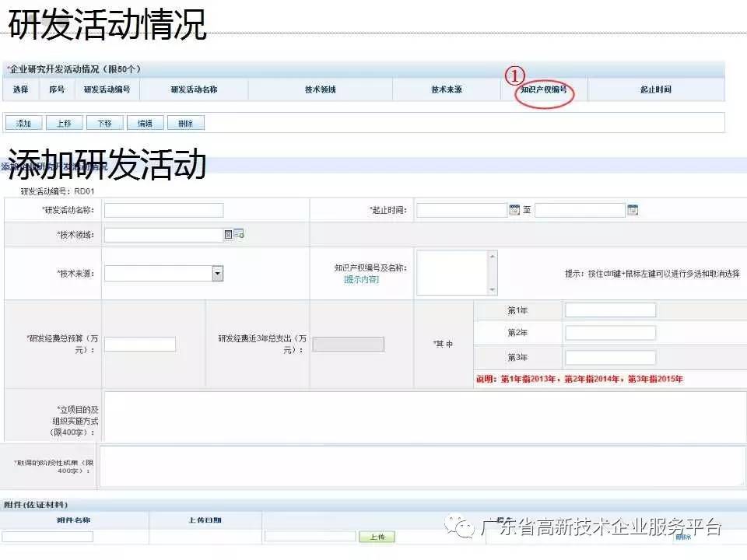This screenshot has width=747, height=560.
Task: Click the 上传 attachment button
Action: coord(377,537)
